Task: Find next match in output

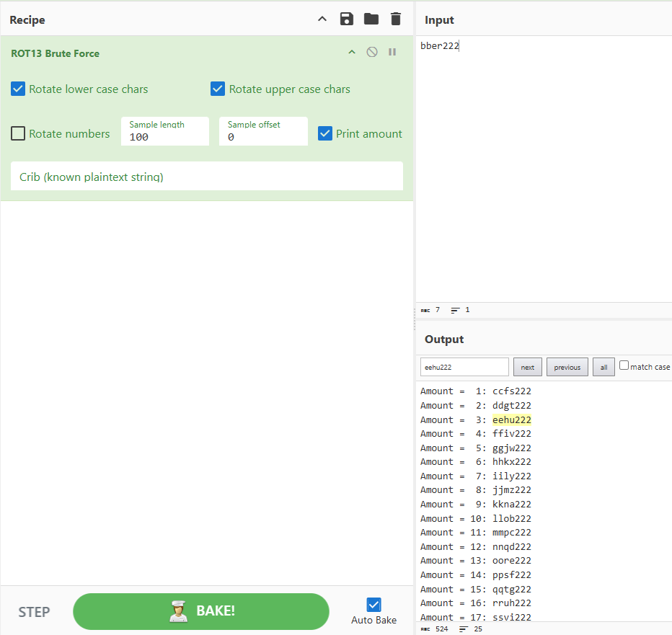Action: click(528, 367)
